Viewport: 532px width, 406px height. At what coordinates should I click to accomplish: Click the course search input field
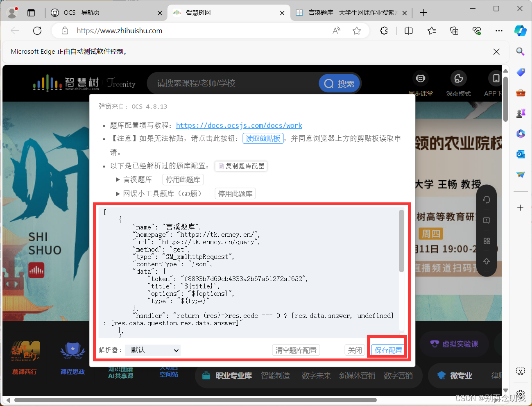click(233, 84)
